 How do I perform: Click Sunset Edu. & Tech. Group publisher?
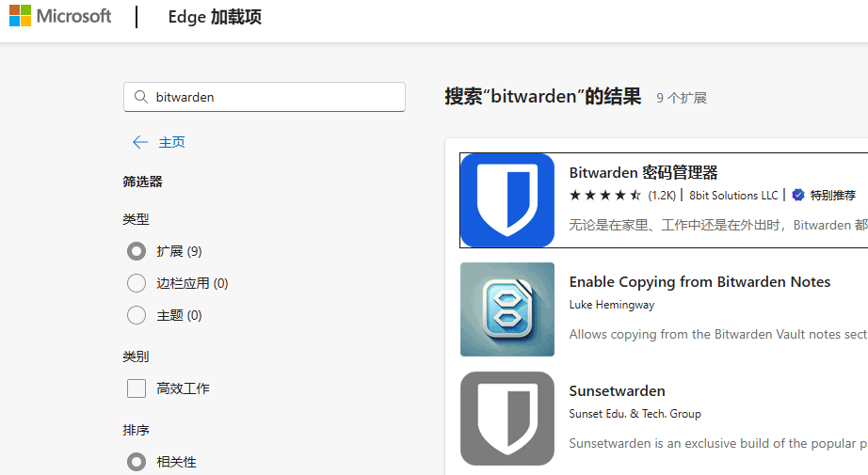(x=635, y=414)
